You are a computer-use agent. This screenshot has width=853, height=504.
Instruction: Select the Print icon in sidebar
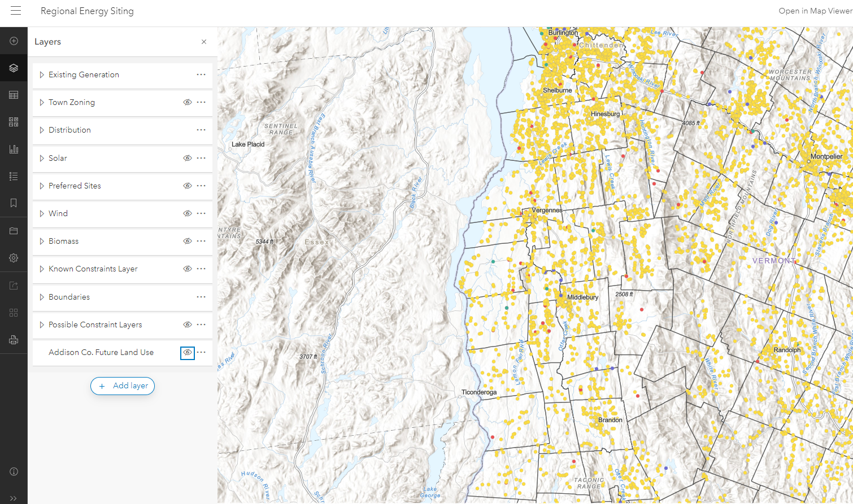click(x=14, y=339)
